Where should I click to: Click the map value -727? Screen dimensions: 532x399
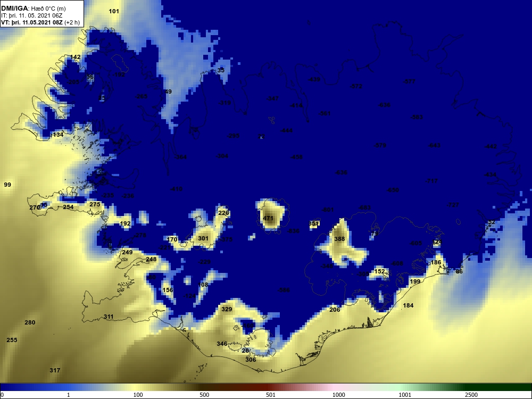click(453, 205)
